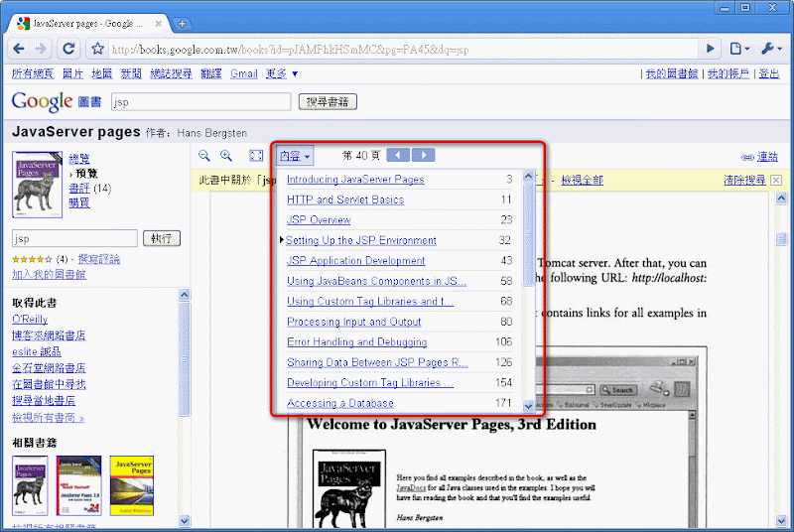The image size is (794, 532).
Task: Click the four-star rating stars
Action: point(32,260)
